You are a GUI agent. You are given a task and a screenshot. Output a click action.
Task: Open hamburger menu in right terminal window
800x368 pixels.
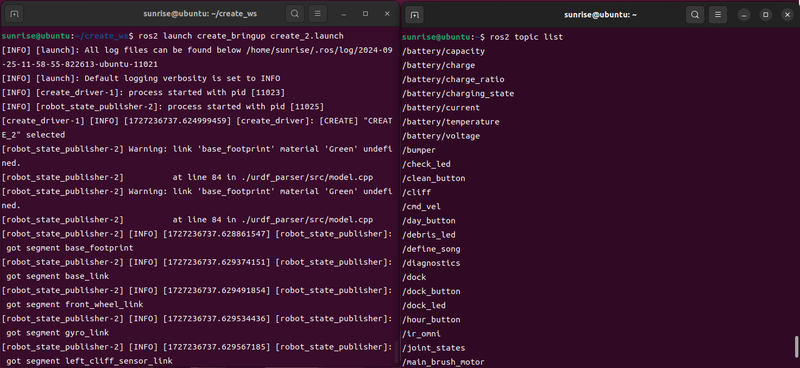[718, 15]
